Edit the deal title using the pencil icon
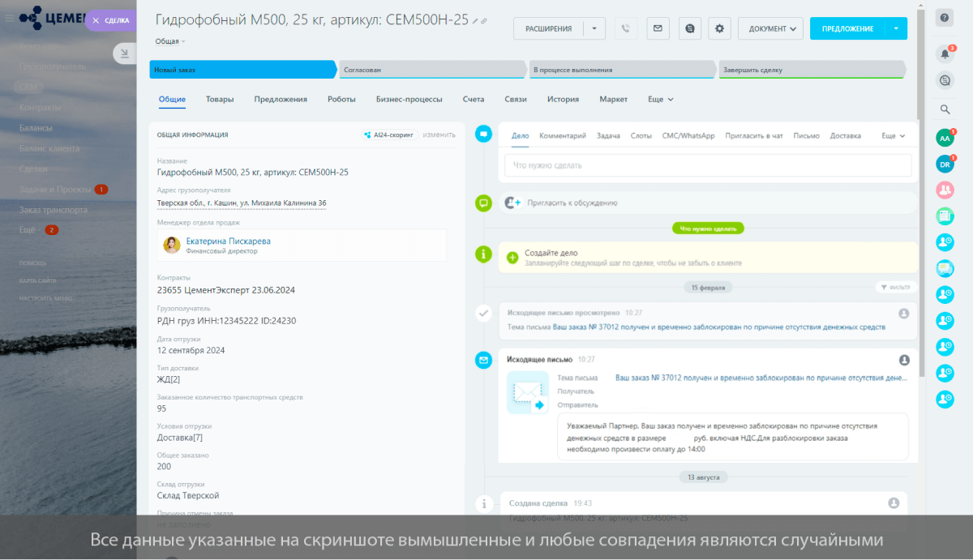The width and height of the screenshot is (973, 560). (x=475, y=21)
